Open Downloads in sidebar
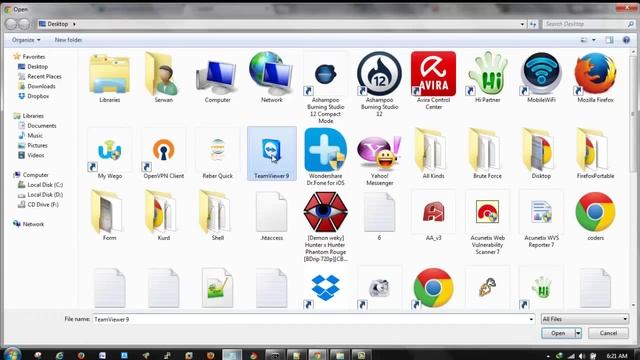Screen dimensions: 640x360 click(41, 86)
